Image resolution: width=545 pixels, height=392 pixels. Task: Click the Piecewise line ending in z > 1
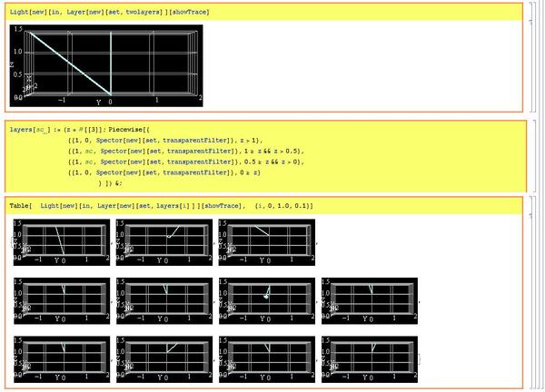click(x=163, y=141)
